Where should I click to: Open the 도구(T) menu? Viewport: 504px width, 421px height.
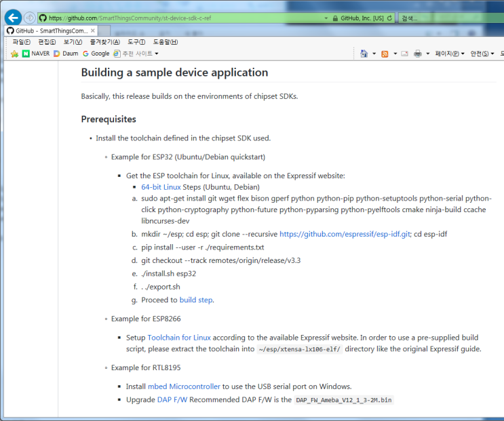(136, 42)
